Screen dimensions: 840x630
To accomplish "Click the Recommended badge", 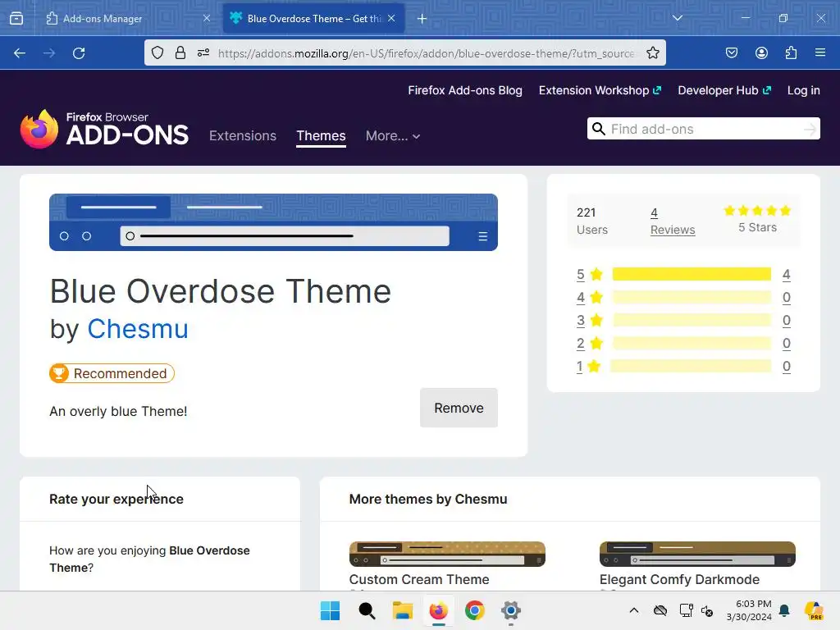I will tap(112, 373).
